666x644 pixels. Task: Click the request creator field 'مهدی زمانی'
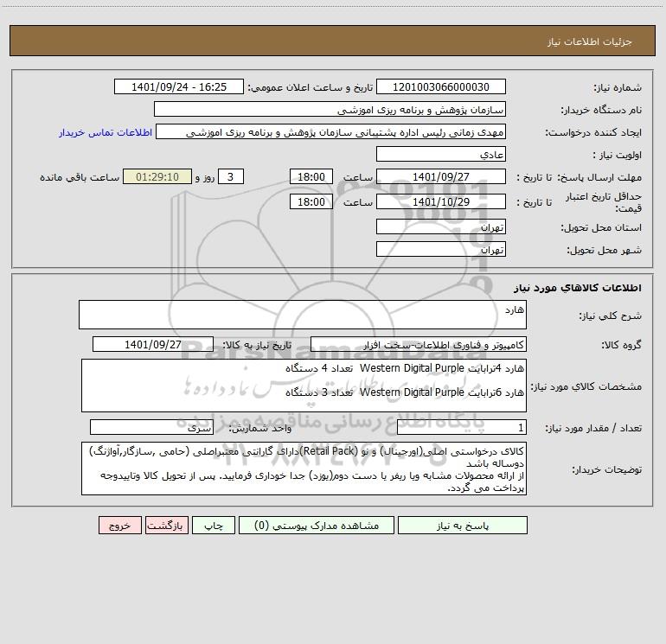pyautogui.click(x=331, y=132)
